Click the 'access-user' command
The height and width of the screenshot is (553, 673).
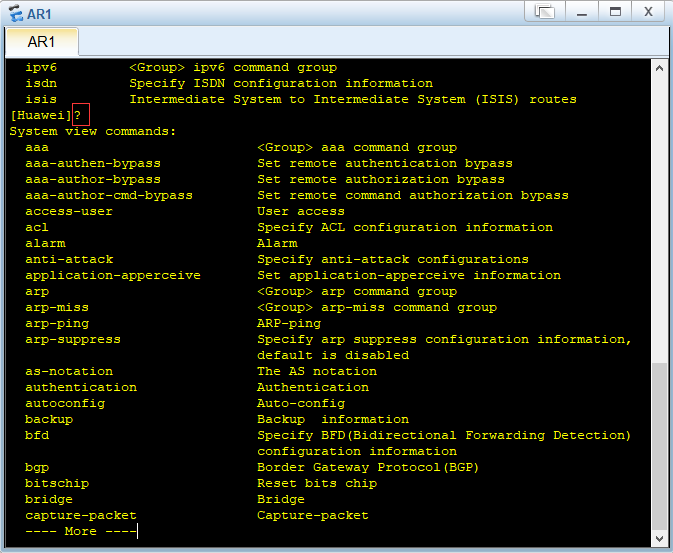[69, 211]
